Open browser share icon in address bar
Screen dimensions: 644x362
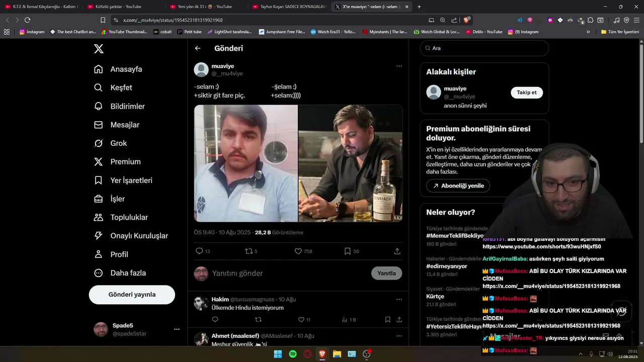pyautogui.click(x=454, y=20)
